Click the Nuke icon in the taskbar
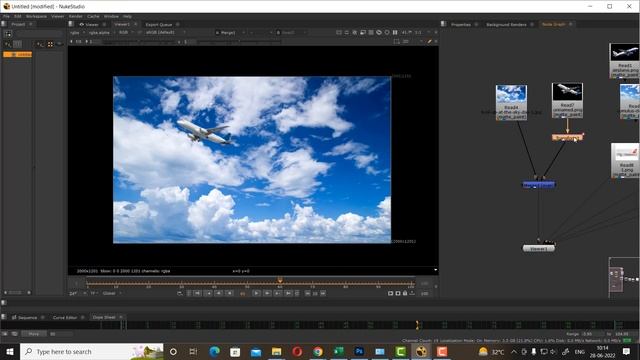The image size is (640, 360). coord(421,351)
